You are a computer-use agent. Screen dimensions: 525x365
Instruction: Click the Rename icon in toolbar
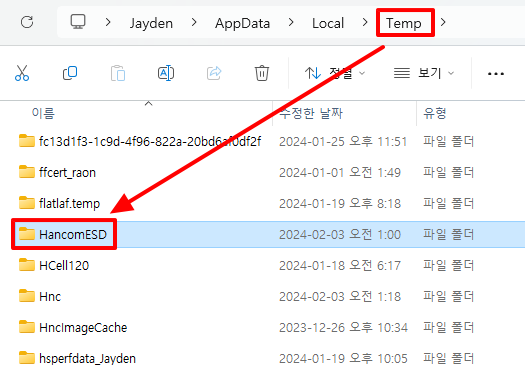(166, 73)
